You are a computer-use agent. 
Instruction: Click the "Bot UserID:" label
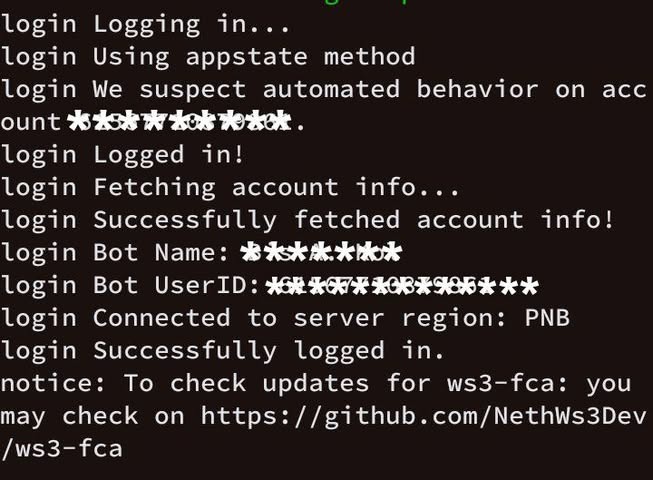pyautogui.click(x=177, y=285)
